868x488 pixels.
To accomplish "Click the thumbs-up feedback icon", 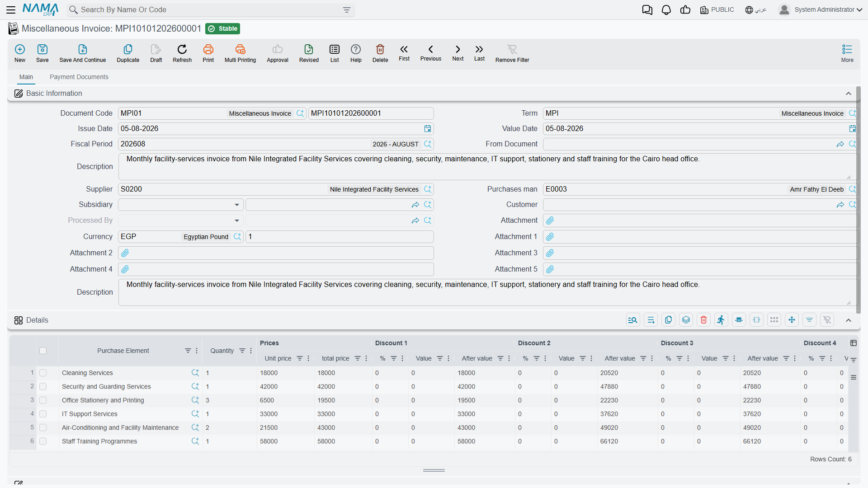I will coord(685,10).
